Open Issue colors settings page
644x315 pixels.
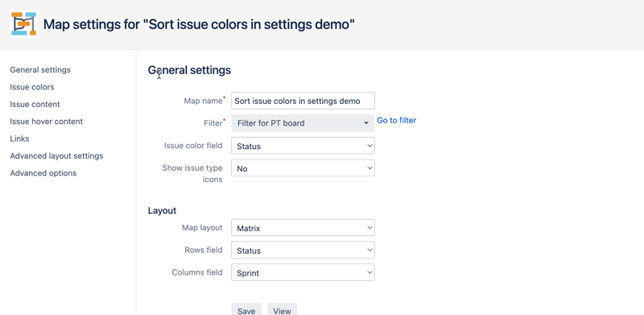[x=32, y=87]
